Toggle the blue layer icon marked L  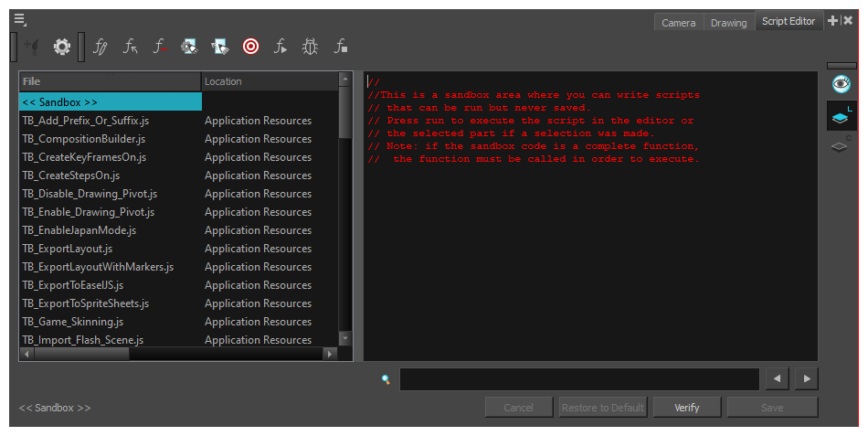tap(841, 116)
